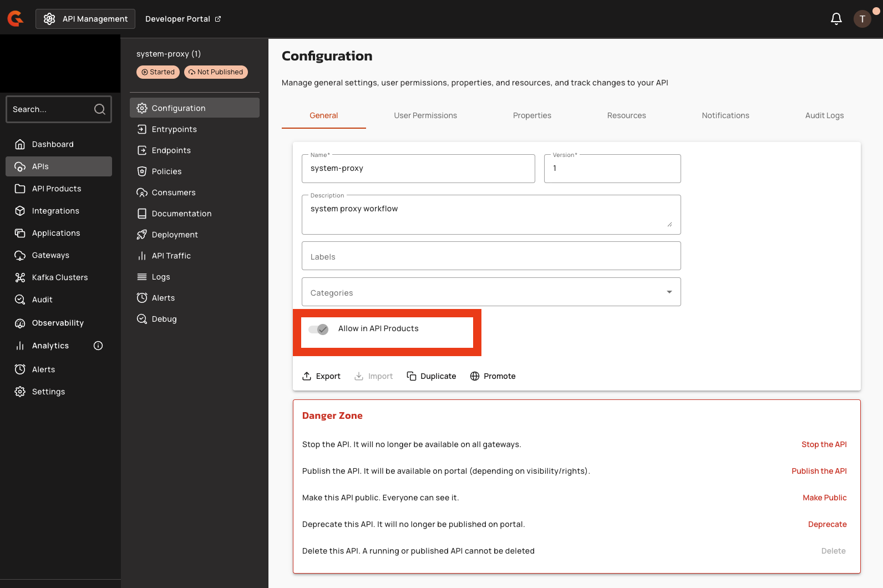Click Publish the API link

[x=819, y=471]
